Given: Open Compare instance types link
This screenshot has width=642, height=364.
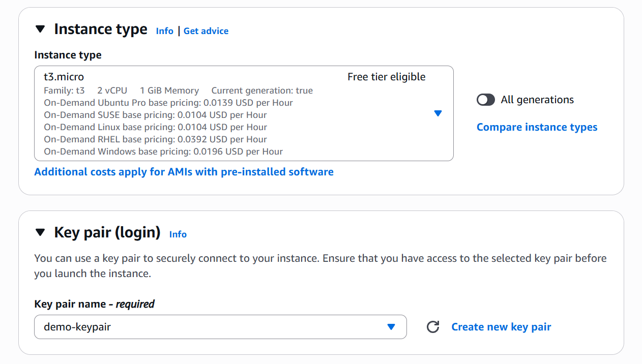Looking at the screenshot, I should (537, 127).
